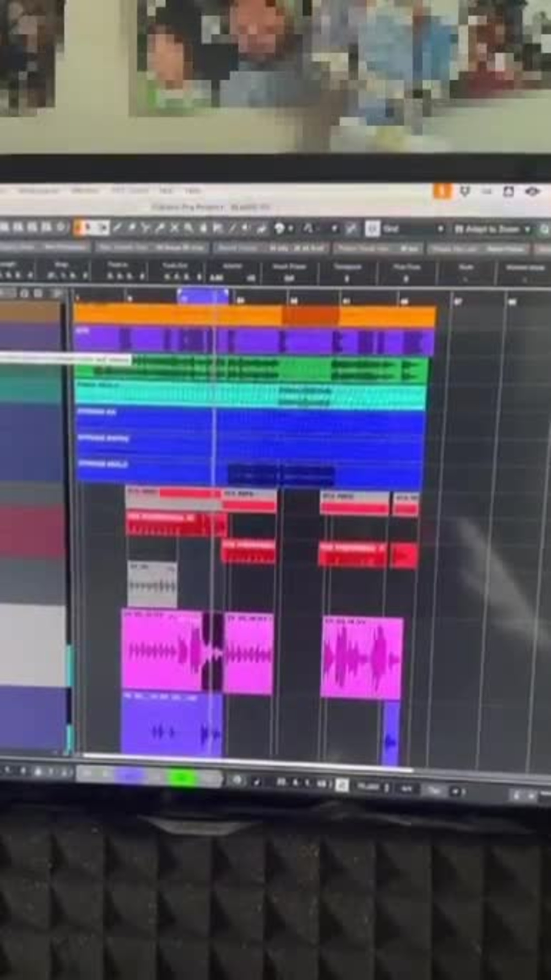Select the dark blue part at the bottom of the STRINGS tracks

point(282,475)
